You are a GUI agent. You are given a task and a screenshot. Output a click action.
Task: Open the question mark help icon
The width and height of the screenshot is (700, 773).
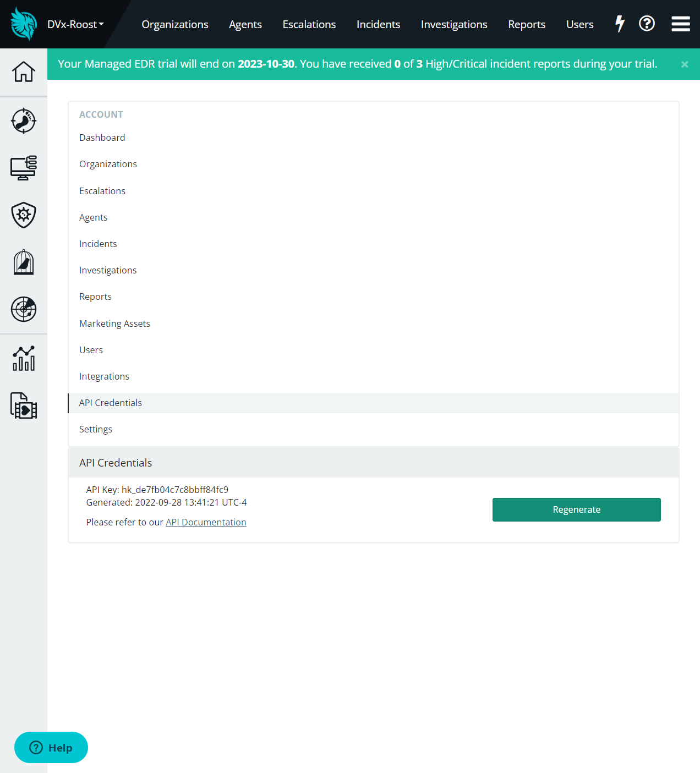tap(647, 24)
